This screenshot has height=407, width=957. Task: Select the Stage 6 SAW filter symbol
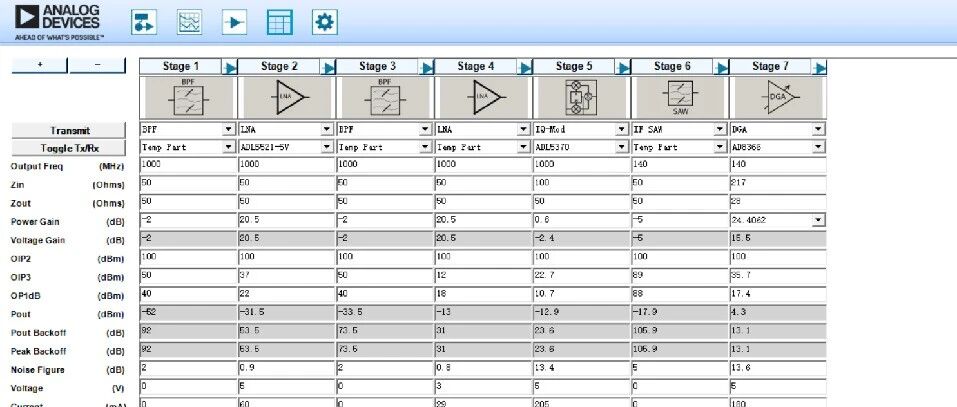(680, 98)
